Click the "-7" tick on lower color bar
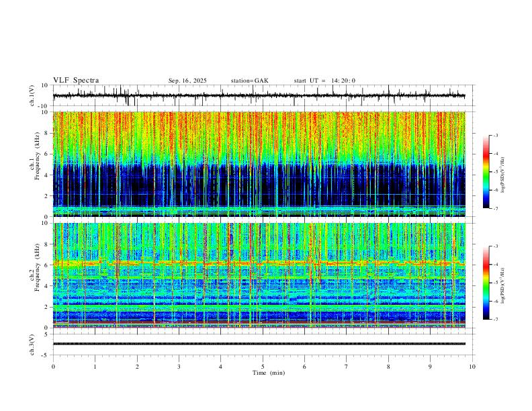Screen dimensions: 532x411 495,320
